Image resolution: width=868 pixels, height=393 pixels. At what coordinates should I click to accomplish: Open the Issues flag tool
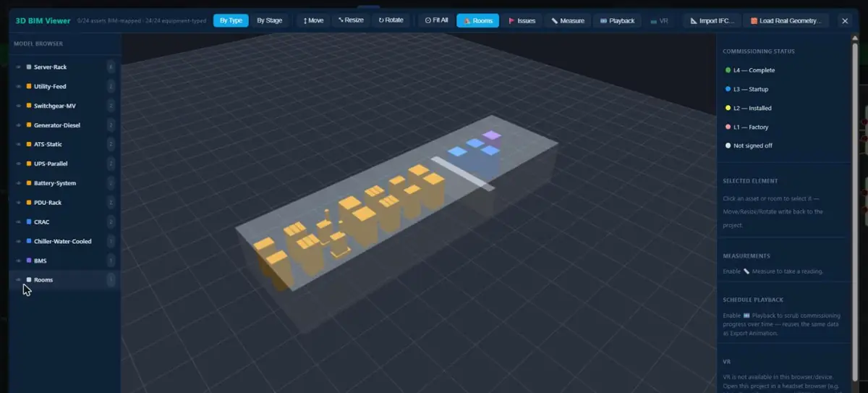point(522,20)
